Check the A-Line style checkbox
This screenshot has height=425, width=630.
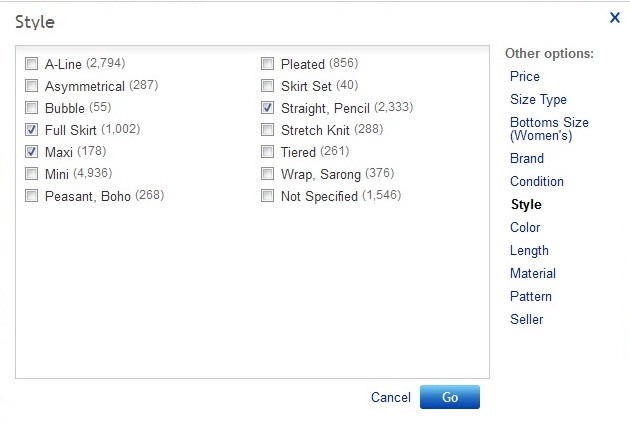[x=31, y=63]
